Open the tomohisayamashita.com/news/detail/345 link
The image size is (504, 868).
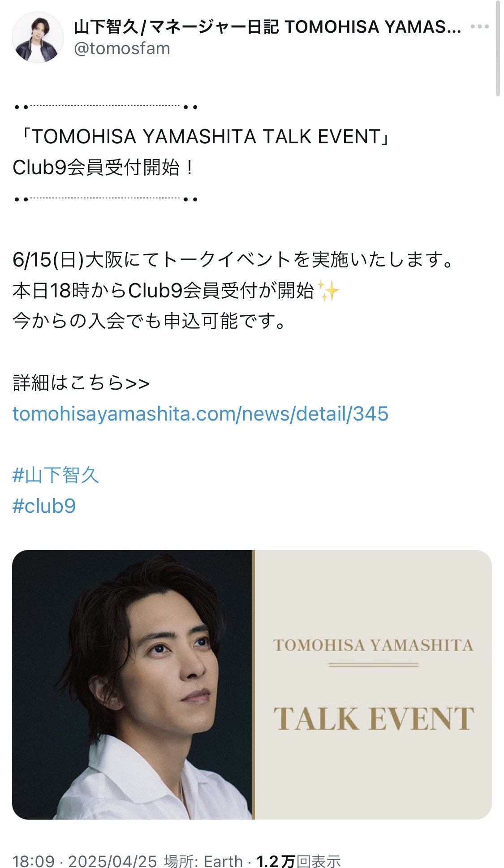point(200,413)
